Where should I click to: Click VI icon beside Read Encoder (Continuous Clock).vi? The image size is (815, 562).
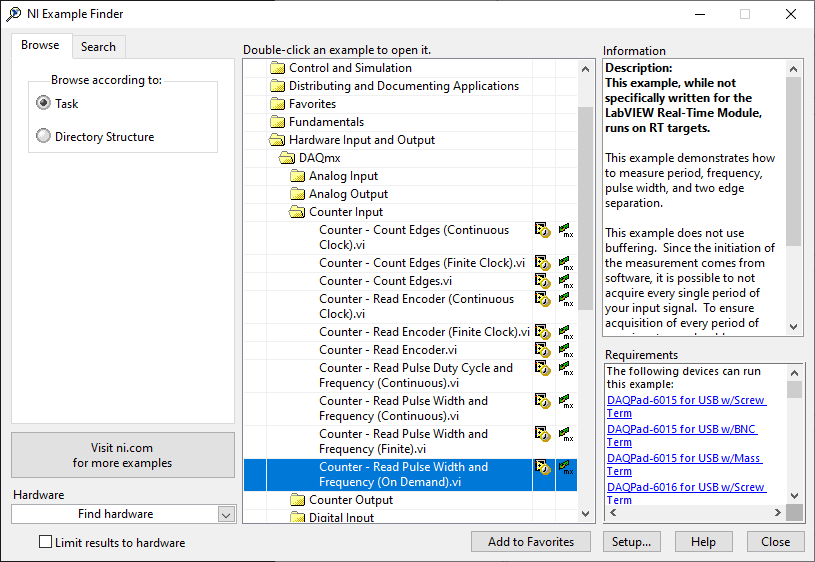(x=543, y=299)
